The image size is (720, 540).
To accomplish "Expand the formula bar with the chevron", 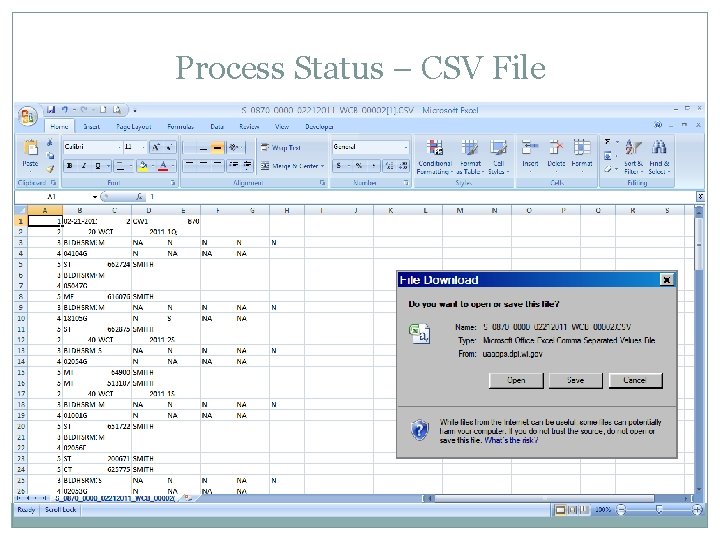I will [700, 197].
